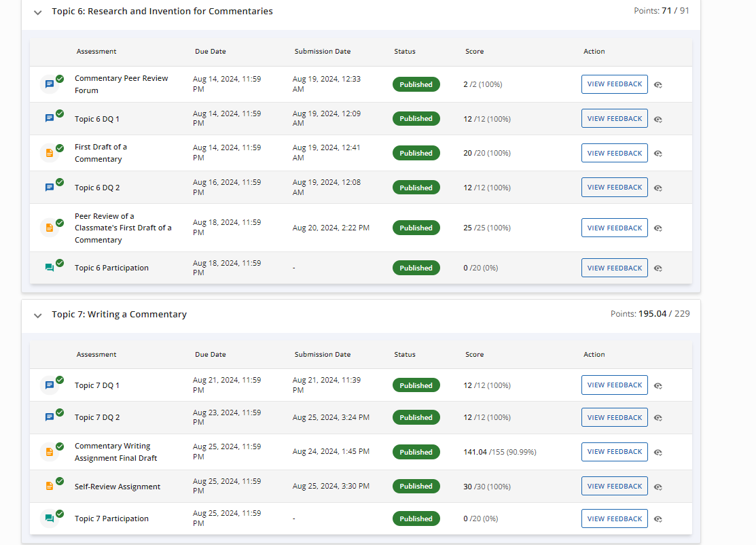Click the Topic 7 DQ 1 discussion icon
Image resolution: width=756 pixels, height=545 pixels.
[49, 385]
